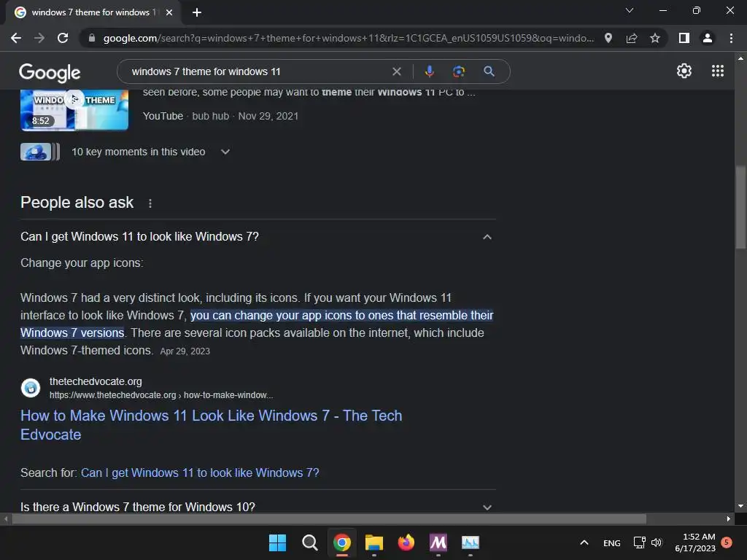Click the location pin icon in address bar
Viewport: 747px width, 560px height.
[608, 38]
